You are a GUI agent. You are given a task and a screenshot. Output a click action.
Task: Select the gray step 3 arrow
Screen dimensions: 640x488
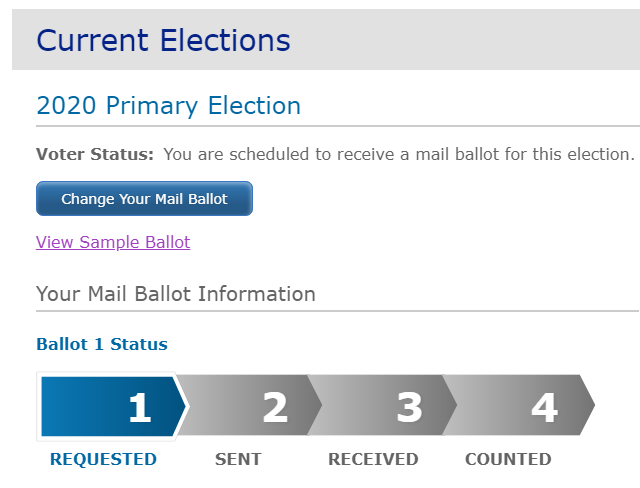(383, 405)
